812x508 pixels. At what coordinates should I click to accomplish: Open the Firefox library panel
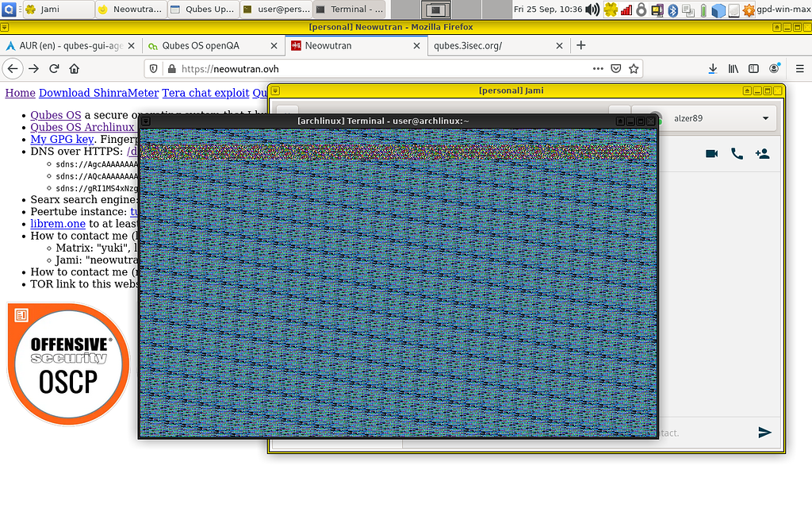[732, 68]
